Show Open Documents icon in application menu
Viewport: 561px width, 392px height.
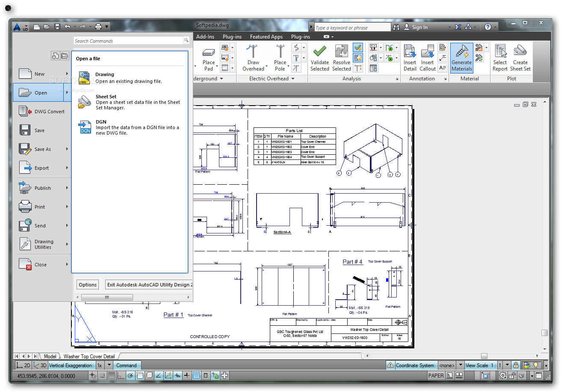(x=65, y=56)
